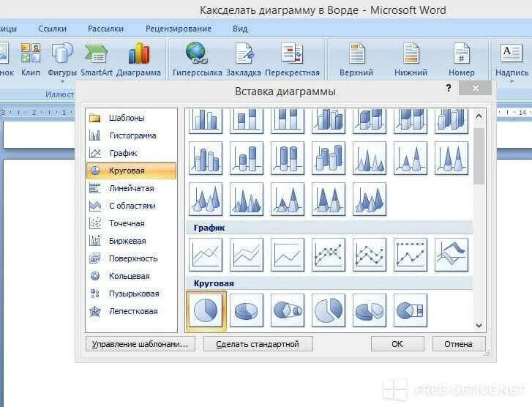
Task: Open the Рецензирование ribbon tab
Action: point(179,29)
